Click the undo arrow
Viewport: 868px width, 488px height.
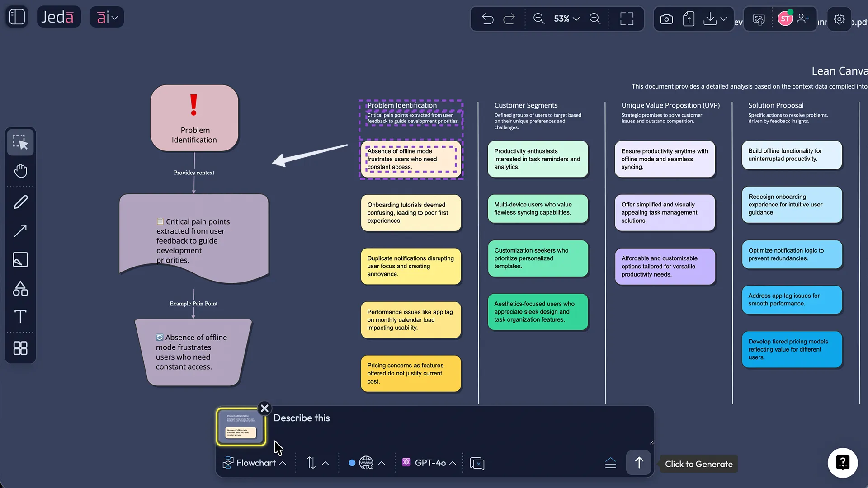click(488, 19)
